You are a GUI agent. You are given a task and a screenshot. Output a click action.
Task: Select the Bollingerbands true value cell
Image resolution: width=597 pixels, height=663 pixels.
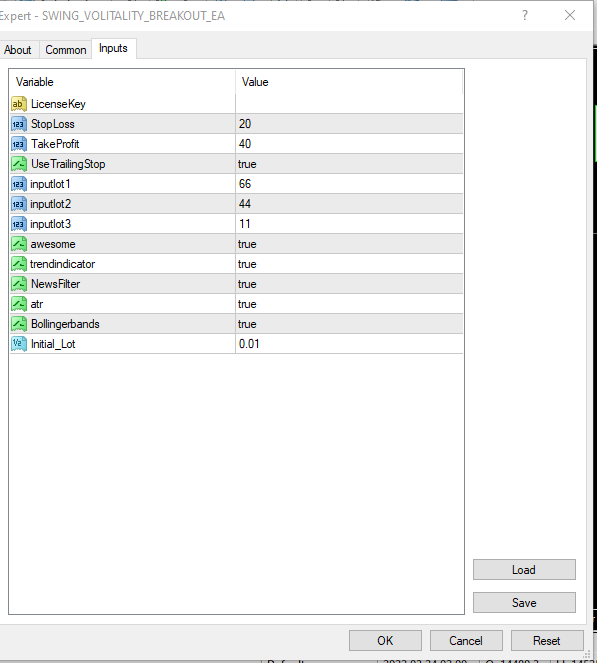(349, 324)
